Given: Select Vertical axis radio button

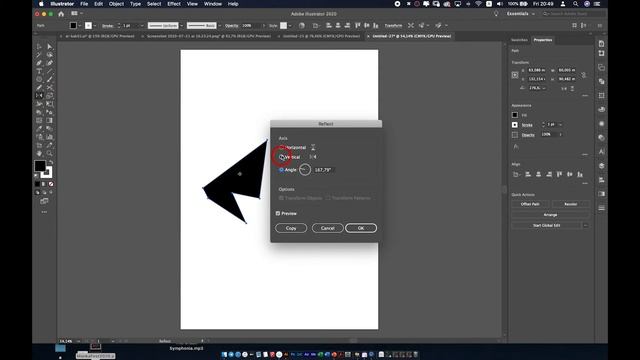Looking at the screenshot, I should point(282,157).
